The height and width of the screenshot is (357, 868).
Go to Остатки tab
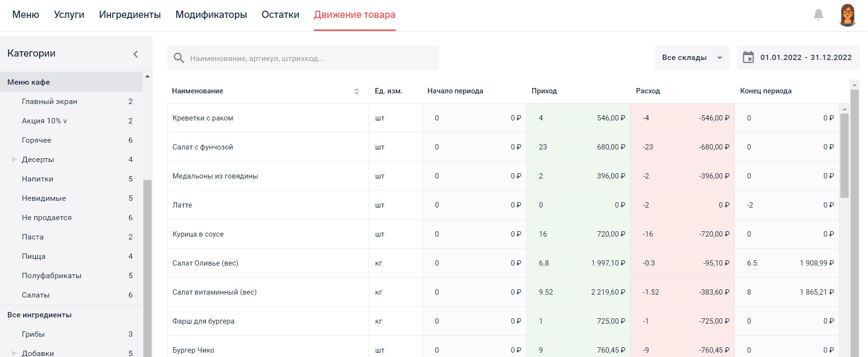[x=280, y=15]
